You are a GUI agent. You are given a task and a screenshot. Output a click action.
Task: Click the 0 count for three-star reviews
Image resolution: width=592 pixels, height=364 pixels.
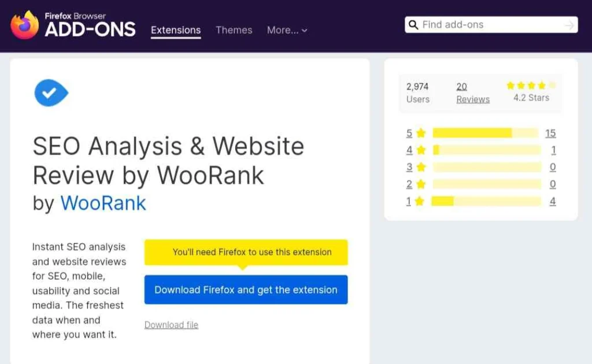[x=553, y=167]
